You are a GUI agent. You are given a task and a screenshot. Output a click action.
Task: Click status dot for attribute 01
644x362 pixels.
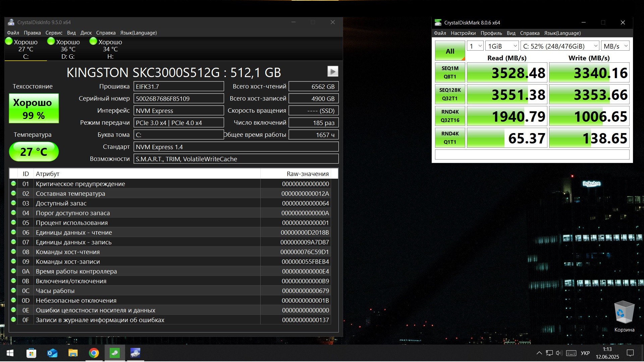(x=13, y=184)
